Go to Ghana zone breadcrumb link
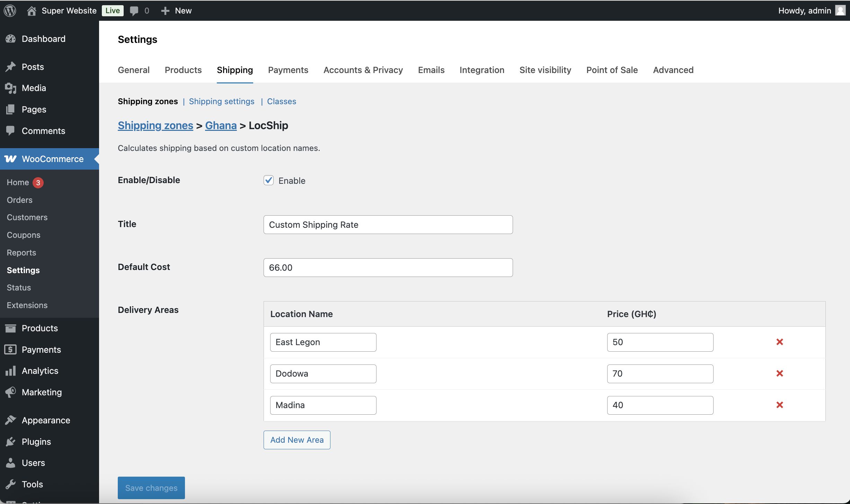 pyautogui.click(x=221, y=125)
